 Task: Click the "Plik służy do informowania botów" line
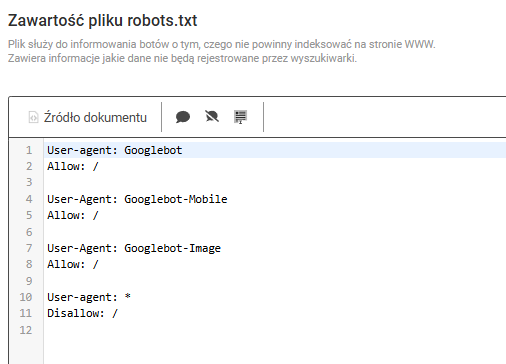click(222, 44)
